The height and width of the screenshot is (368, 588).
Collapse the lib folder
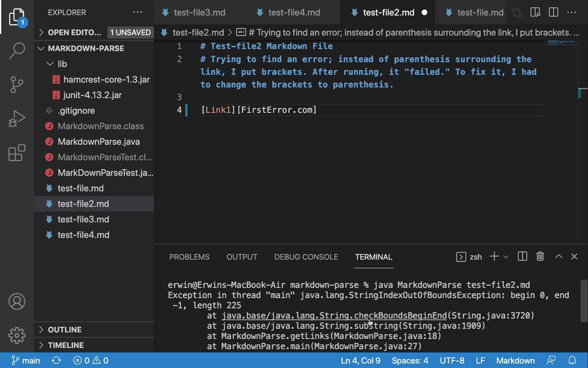[x=94, y=64]
